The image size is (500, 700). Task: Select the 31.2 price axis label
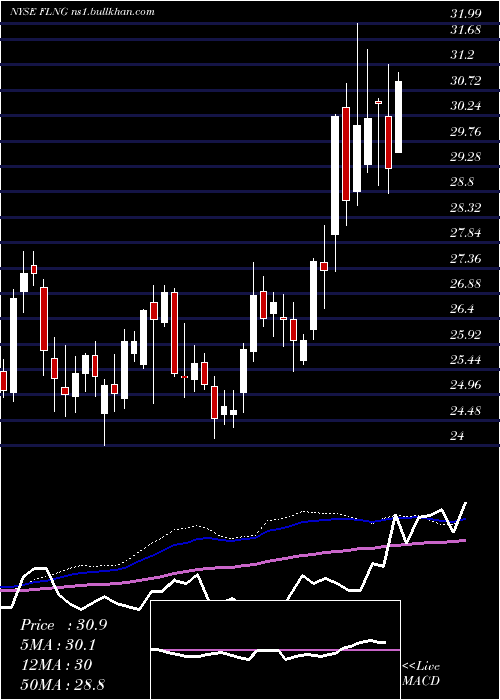tap(462, 55)
